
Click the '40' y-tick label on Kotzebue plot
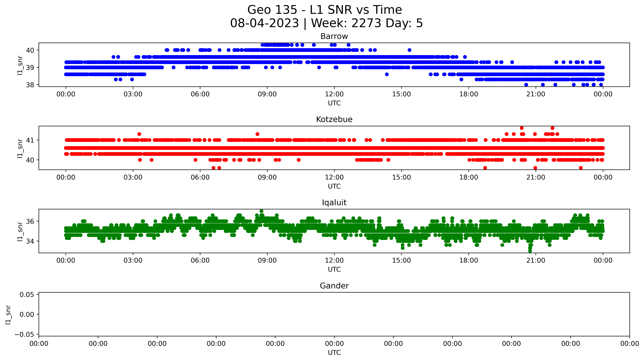point(30,160)
